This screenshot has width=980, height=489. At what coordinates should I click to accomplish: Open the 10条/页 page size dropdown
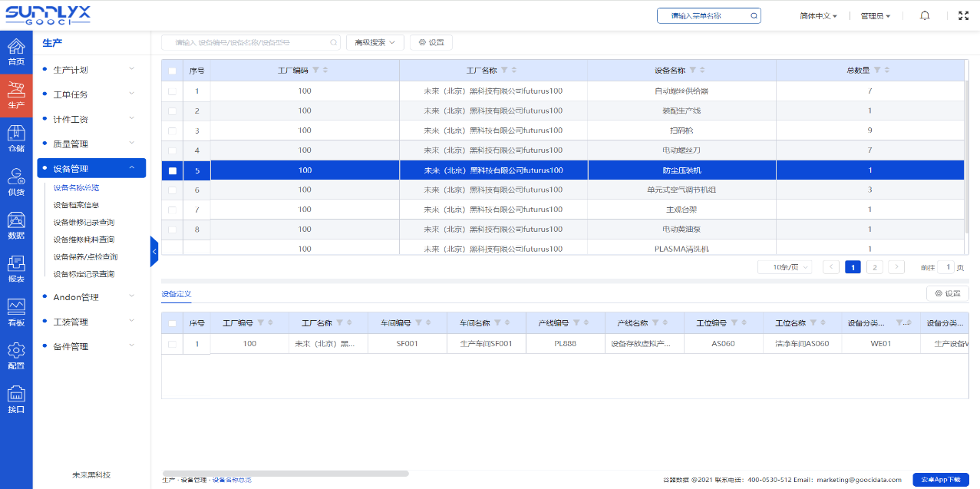point(785,267)
